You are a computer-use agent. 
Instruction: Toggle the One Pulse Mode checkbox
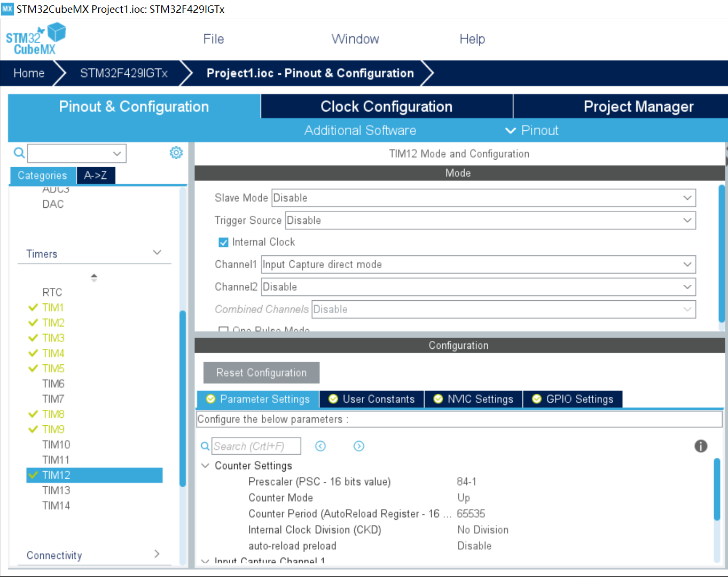point(223,330)
